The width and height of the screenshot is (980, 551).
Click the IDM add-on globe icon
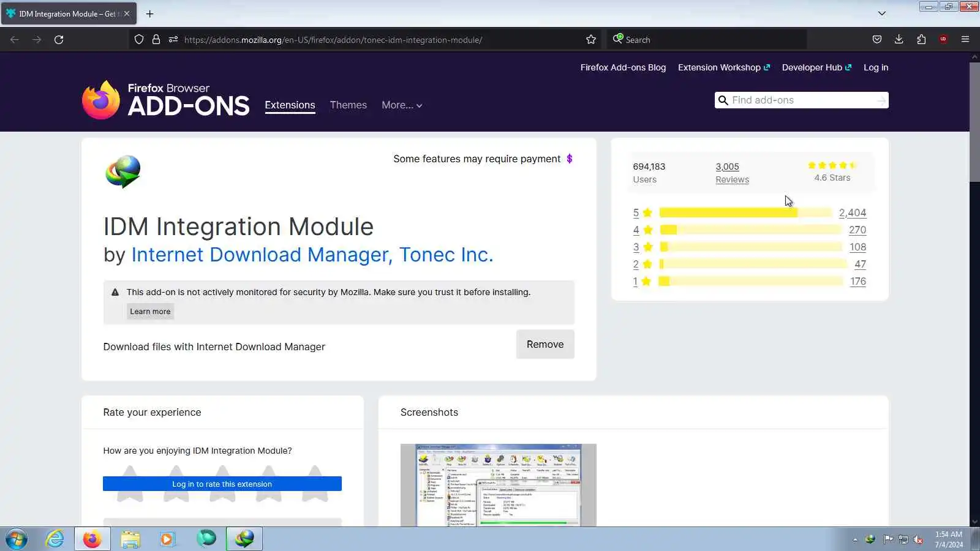[123, 171]
